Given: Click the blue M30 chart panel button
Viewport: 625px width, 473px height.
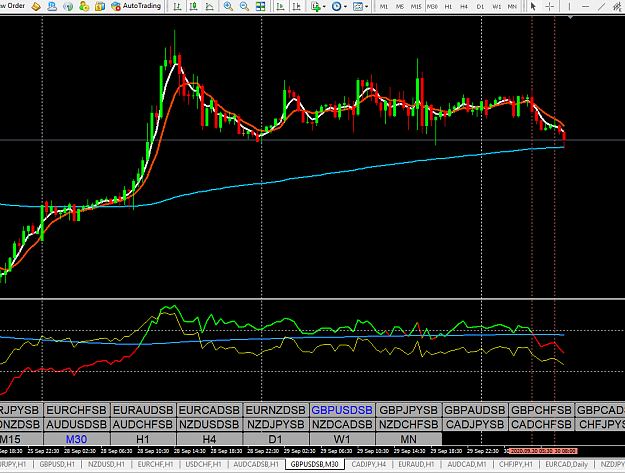Looking at the screenshot, I should tap(77, 439).
